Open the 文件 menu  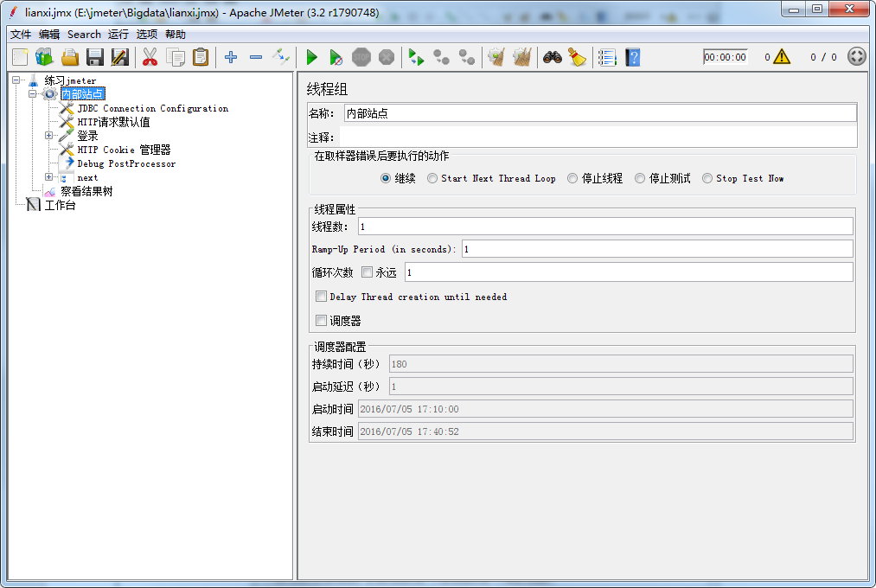pyautogui.click(x=21, y=34)
